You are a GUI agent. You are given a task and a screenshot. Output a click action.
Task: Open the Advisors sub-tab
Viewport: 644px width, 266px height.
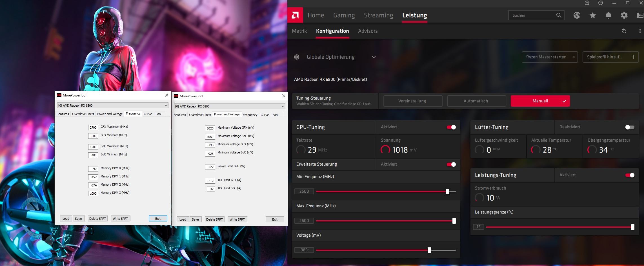(x=368, y=31)
